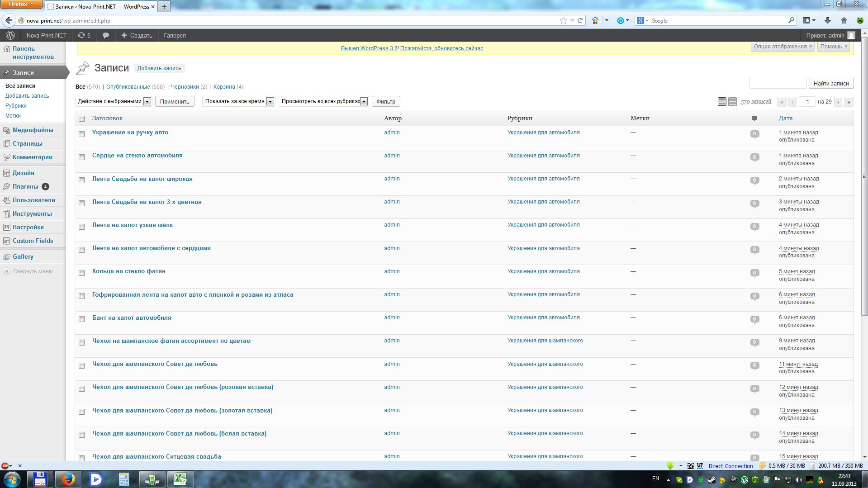This screenshot has width=868, height=488.
Task: Click the posts search input field
Action: (x=778, y=83)
